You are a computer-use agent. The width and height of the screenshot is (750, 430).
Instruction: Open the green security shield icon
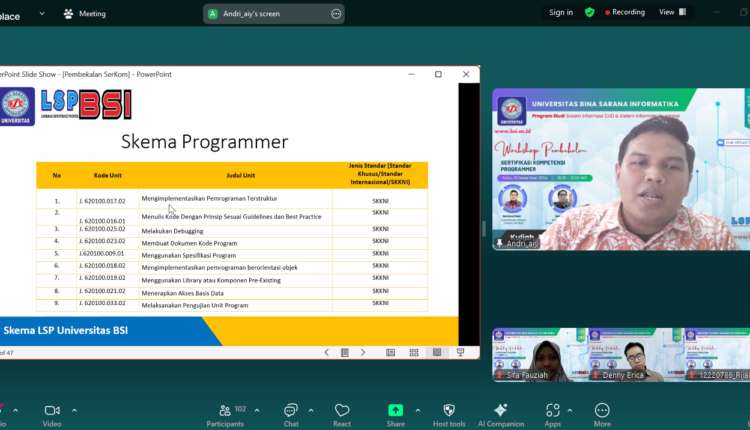tap(589, 12)
